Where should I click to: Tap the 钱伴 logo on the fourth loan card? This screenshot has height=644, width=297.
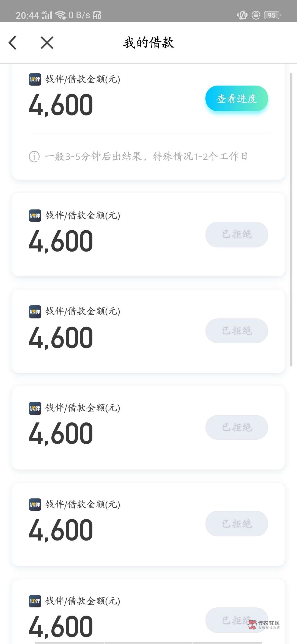coord(35,408)
